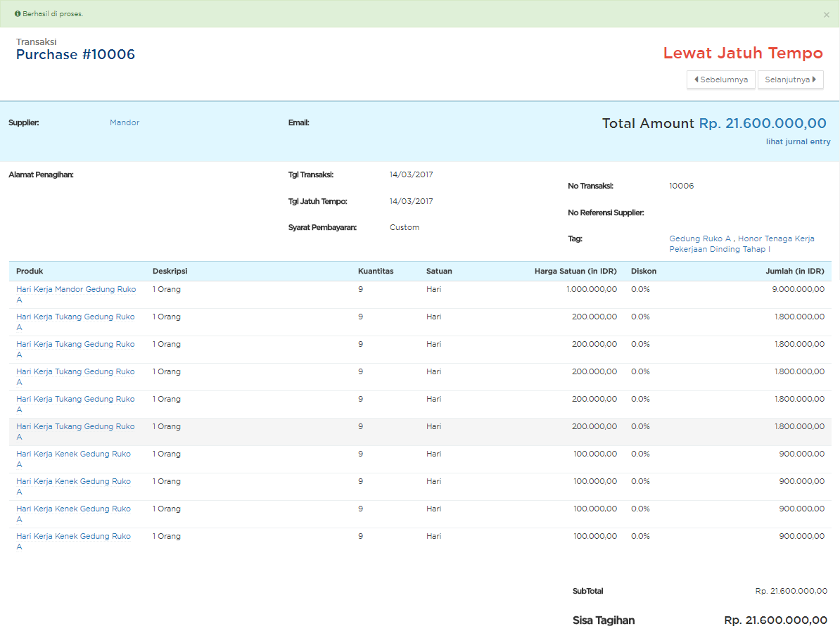Go to the next transaction with Selanjutnya
This screenshot has width=840, height=631.
click(x=790, y=79)
